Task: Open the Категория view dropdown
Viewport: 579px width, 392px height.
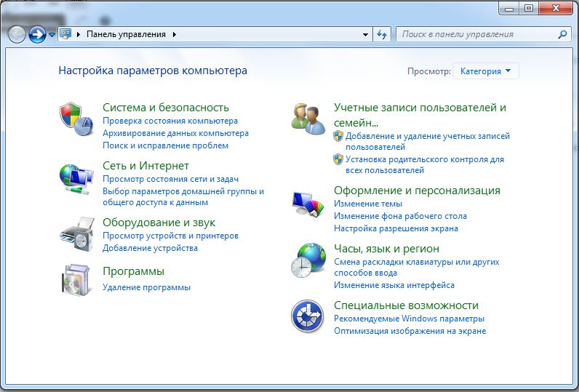Action: (486, 71)
